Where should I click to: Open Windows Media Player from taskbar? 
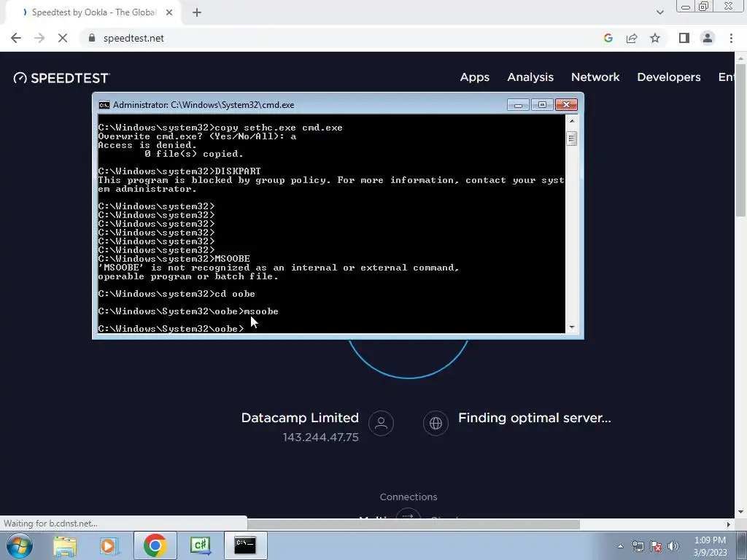pyautogui.click(x=108, y=545)
